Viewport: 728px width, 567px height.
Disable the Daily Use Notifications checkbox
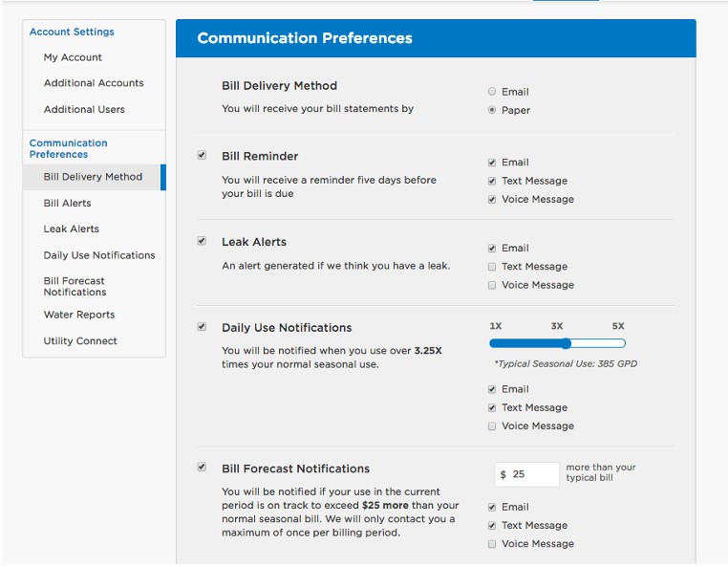point(202,326)
